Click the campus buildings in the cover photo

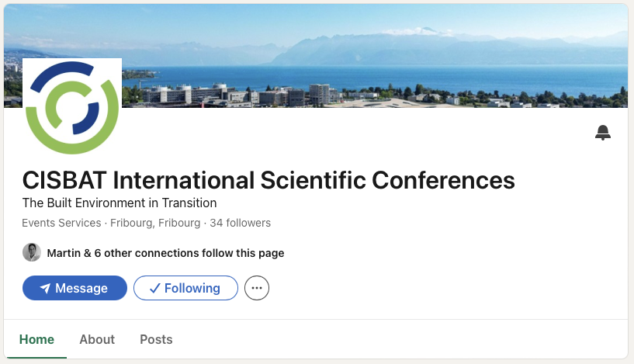(x=233, y=95)
